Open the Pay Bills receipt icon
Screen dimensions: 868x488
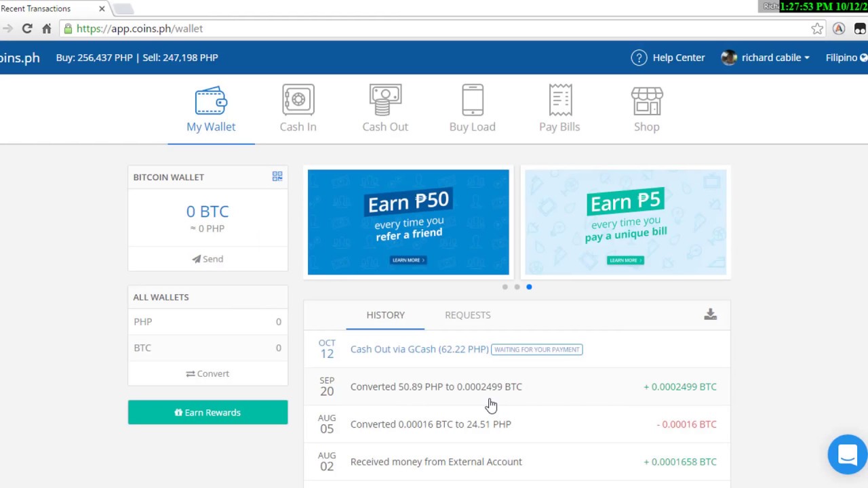pos(560,100)
